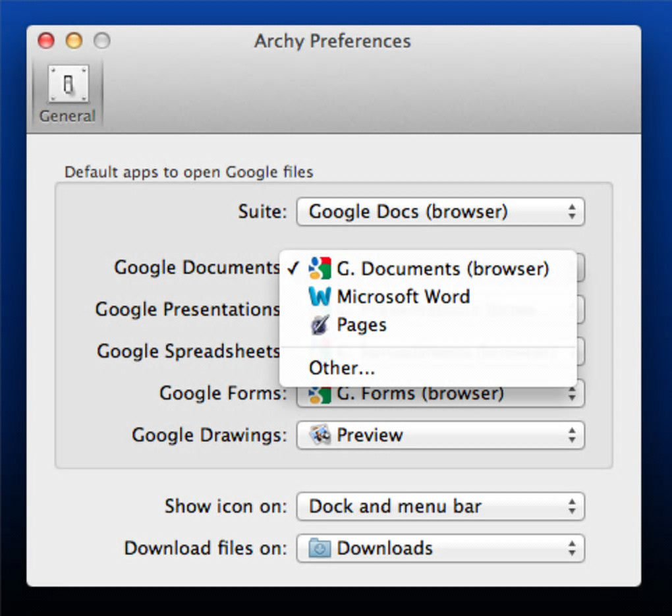Expand the Google Drawings dropdown arrows
Screen dimensions: 672x616
click(571, 435)
